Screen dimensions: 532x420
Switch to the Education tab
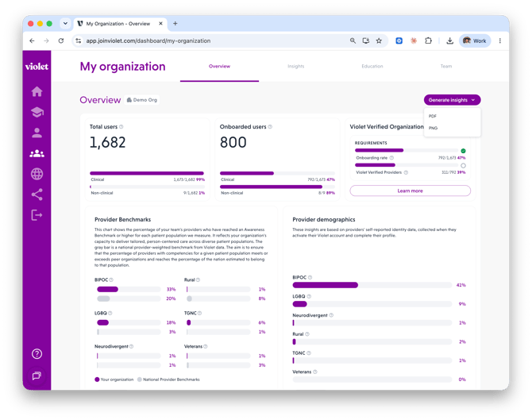pyautogui.click(x=372, y=67)
